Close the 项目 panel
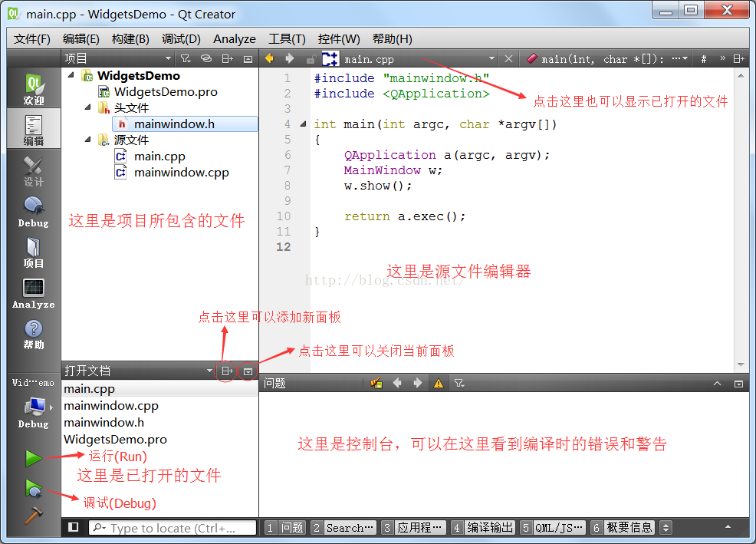The height and width of the screenshot is (544, 756). click(x=248, y=59)
